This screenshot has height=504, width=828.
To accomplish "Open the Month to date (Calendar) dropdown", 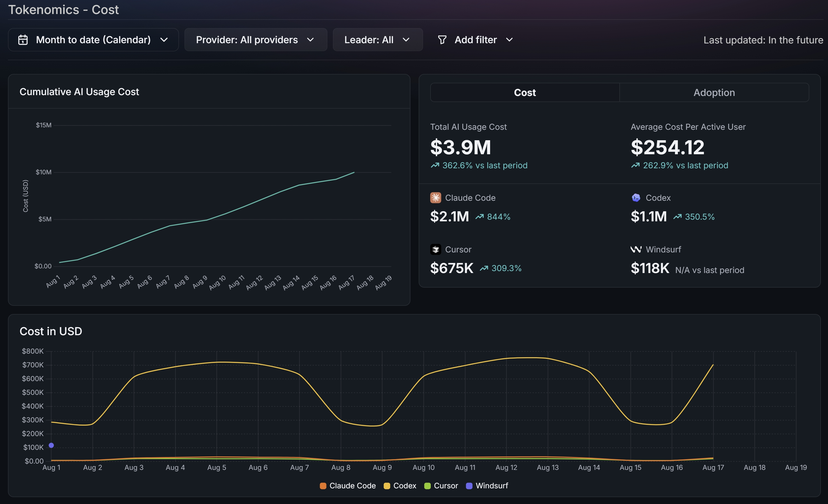I will tap(93, 40).
